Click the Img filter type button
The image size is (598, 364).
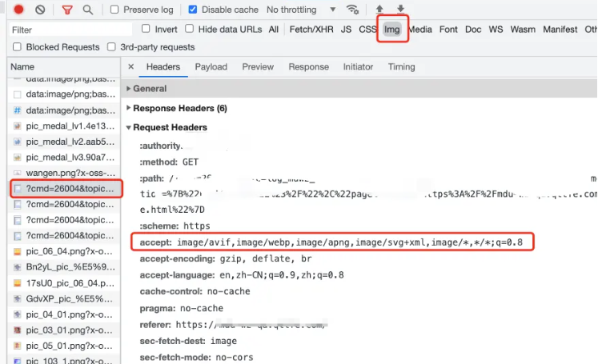[391, 30]
